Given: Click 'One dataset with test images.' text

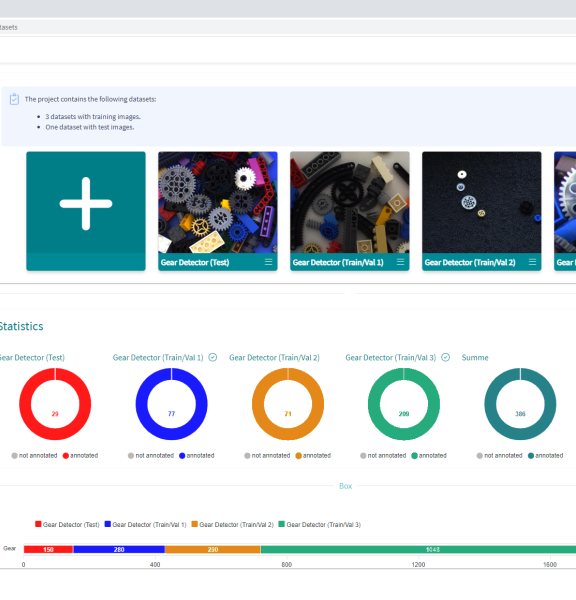Looking at the screenshot, I should pyautogui.click(x=90, y=127).
